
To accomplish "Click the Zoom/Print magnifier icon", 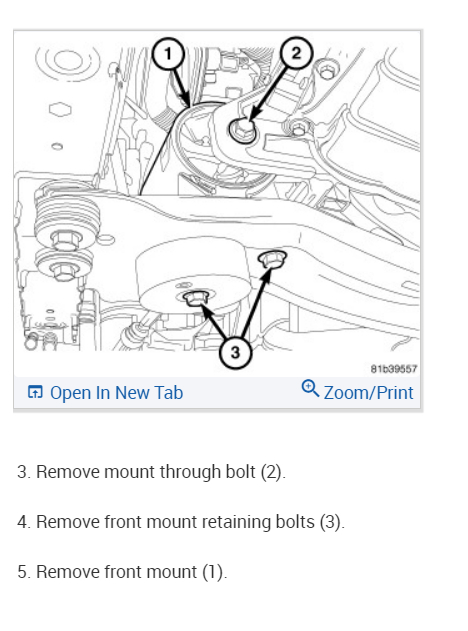I will tap(310, 388).
